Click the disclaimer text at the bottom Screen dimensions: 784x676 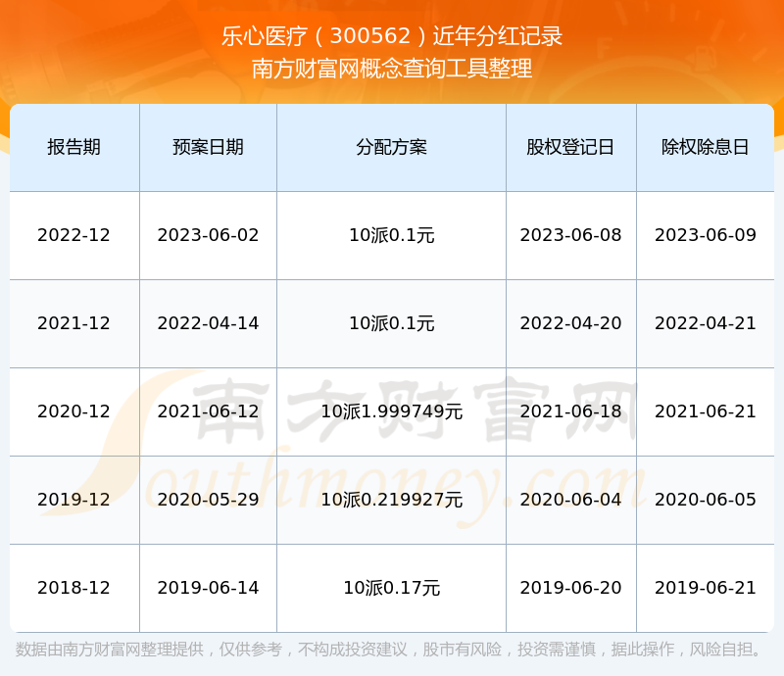(389, 650)
